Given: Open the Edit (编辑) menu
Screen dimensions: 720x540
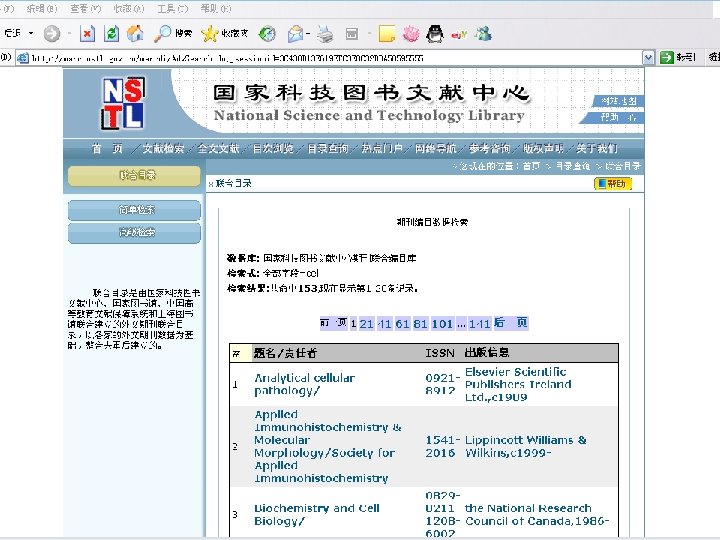Looking at the screenshot, I should click(42, 8).
